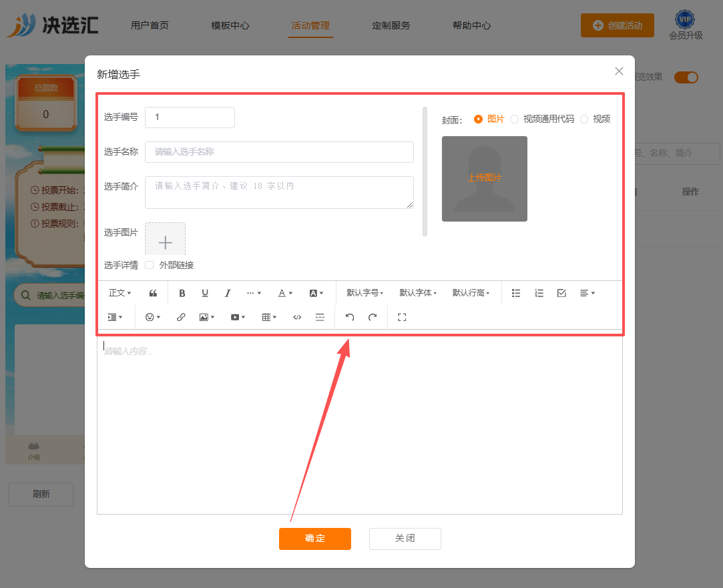Switch the editor to fullscreen
The image size is (723, 588).
[402, 317]
